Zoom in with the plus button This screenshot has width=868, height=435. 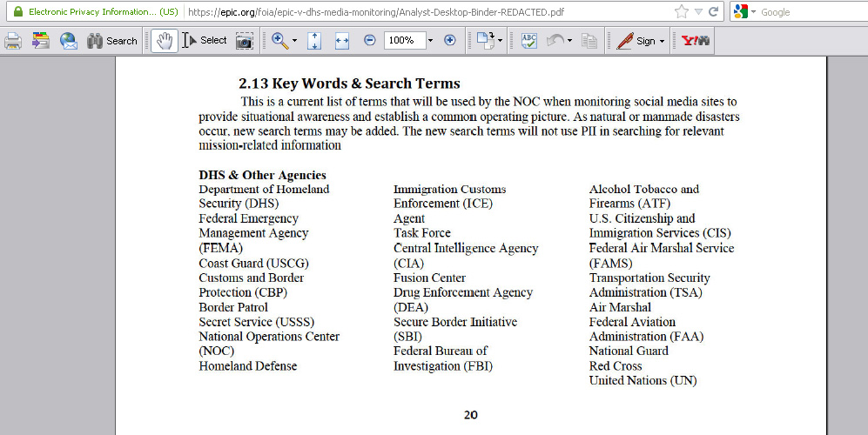450,40
